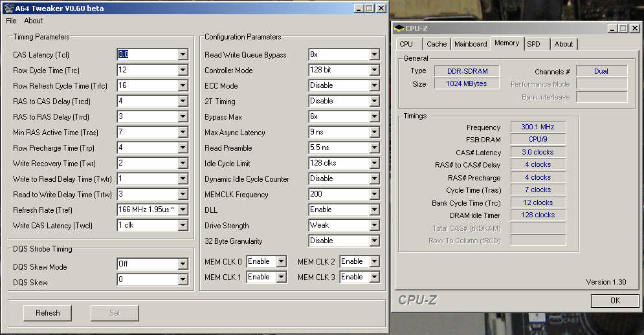Expand RAS to RAS Delay (Trrd) dropdown
Screen dimensions: 644x335
point(183,117)
